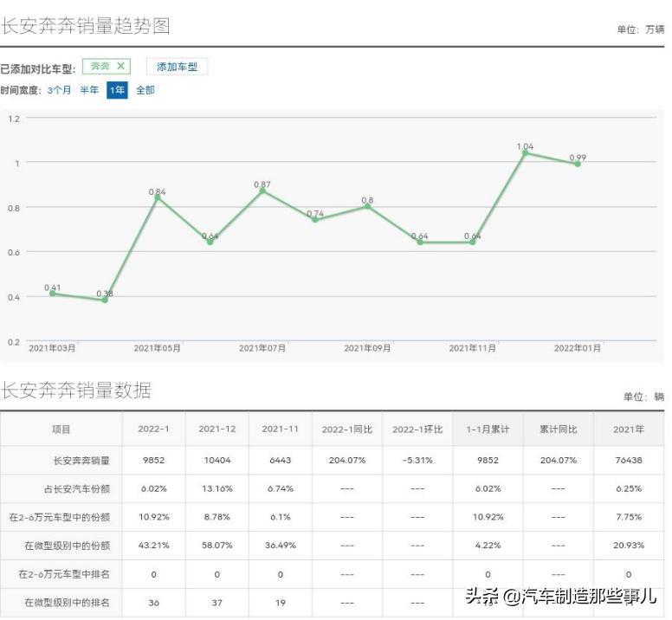Click the 0.8 data point on chart

pos(367,207)
